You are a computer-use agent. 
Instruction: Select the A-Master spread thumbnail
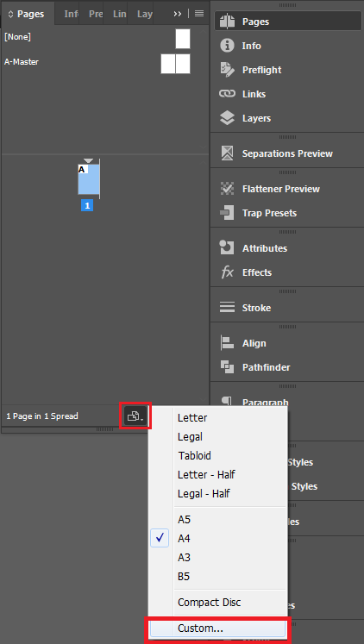click(x=175, y=64)
